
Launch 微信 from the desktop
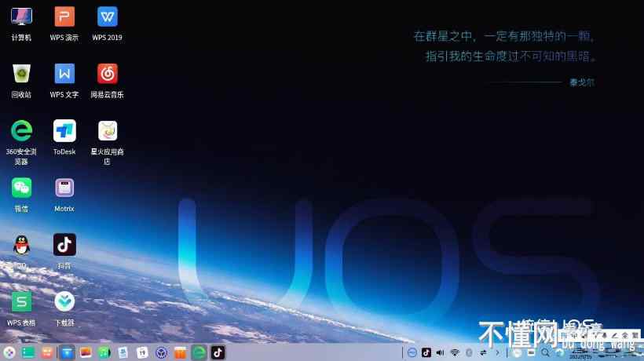[21, 188]
